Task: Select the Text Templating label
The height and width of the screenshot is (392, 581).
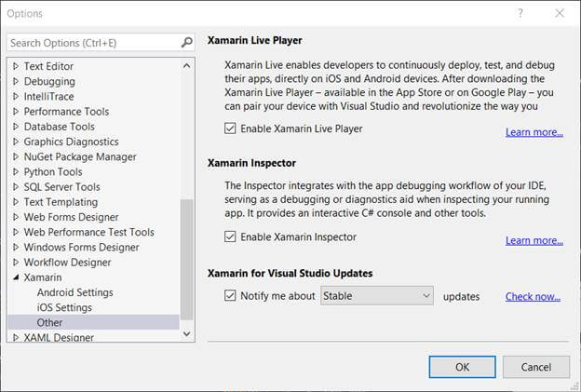Action: tap(61, 202)
